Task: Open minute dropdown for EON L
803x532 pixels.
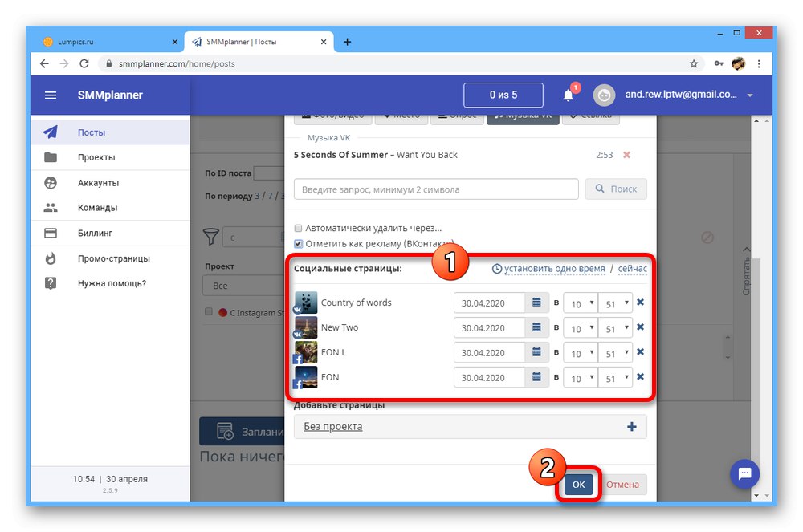Action: click(616, 353)
